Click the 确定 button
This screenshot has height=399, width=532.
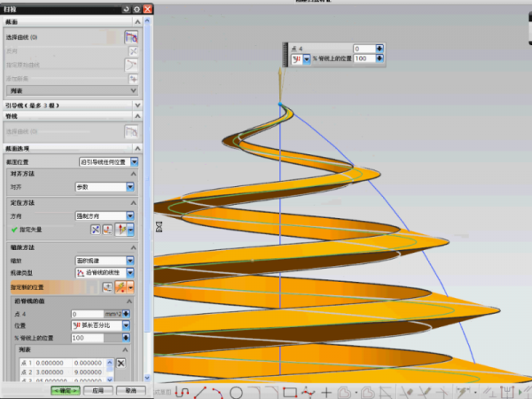click(65, 389)
